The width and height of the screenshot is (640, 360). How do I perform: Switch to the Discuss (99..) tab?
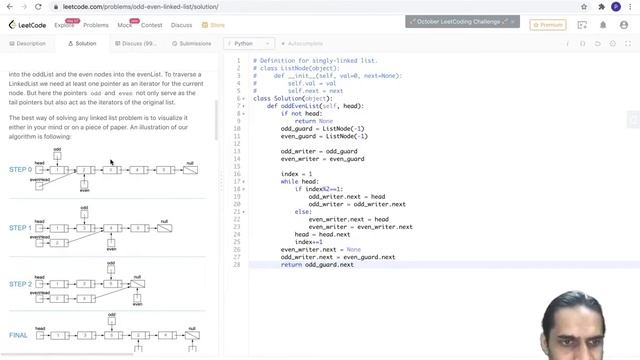point(136,44)
